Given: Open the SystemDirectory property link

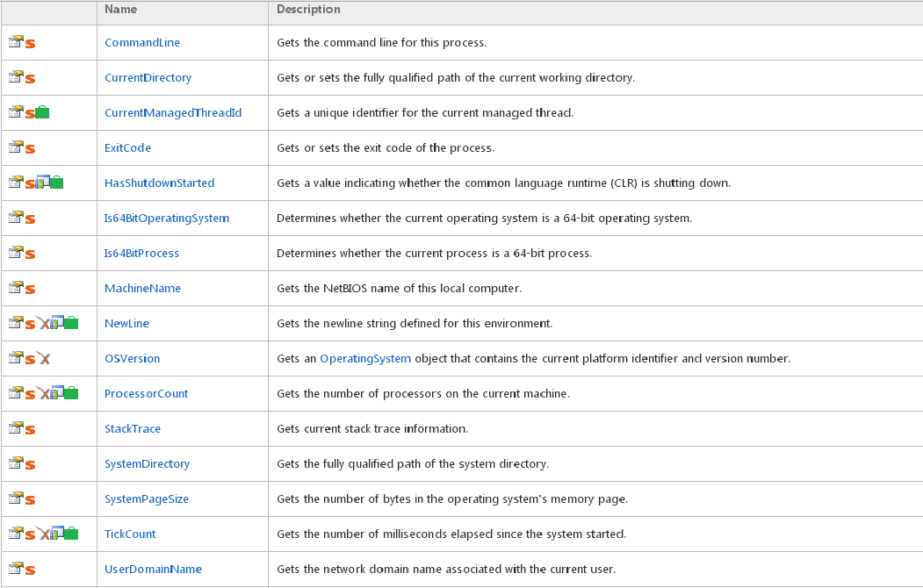Looking at the screenshot, I should pos(147,463).
